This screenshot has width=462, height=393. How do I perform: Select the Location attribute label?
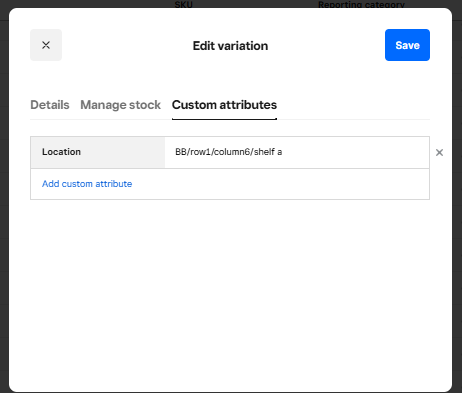(x=61, y=152)
